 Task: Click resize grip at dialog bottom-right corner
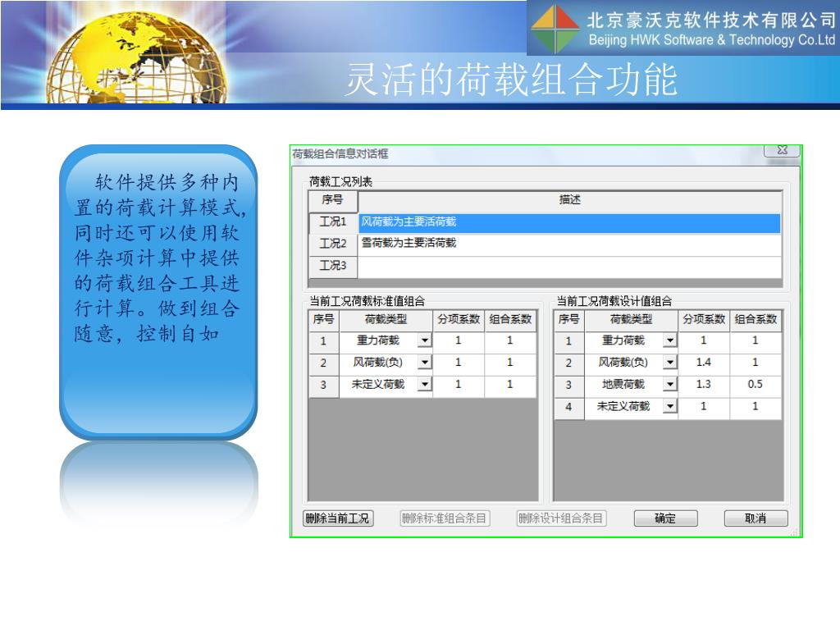click(x=794, y=532)
